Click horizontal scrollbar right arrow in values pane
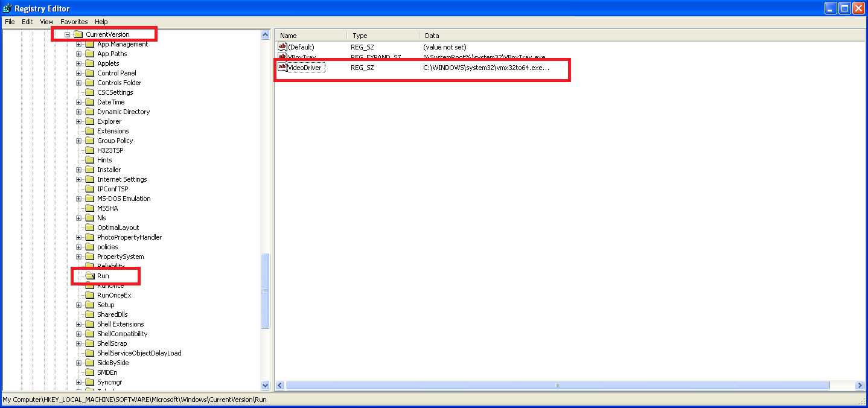 pos(860,385)
